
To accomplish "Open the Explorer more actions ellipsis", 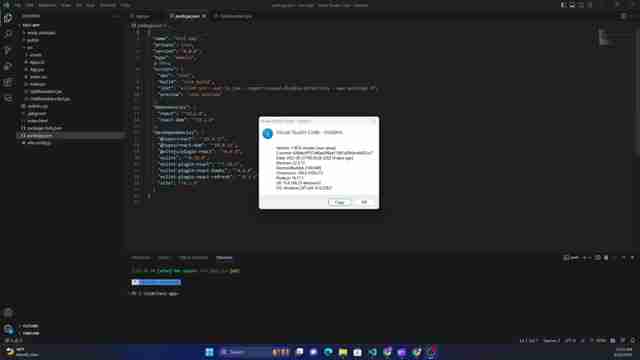I will 116,16.
